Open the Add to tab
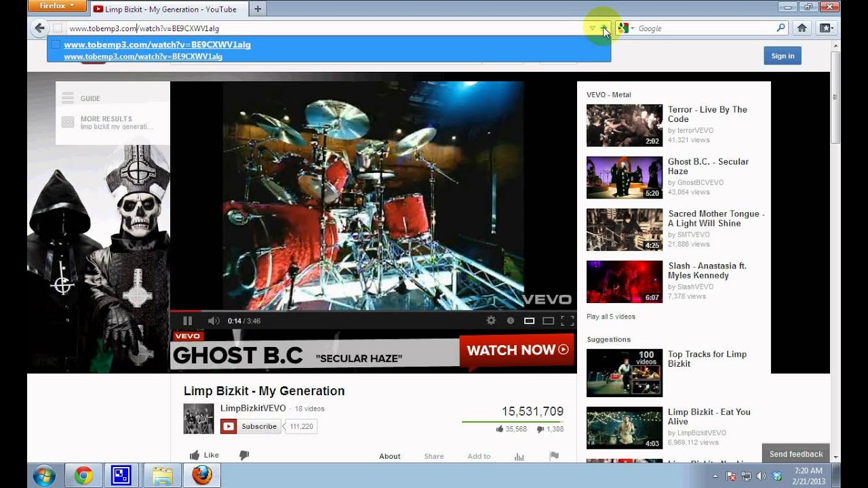 click(x=479, y=456)
